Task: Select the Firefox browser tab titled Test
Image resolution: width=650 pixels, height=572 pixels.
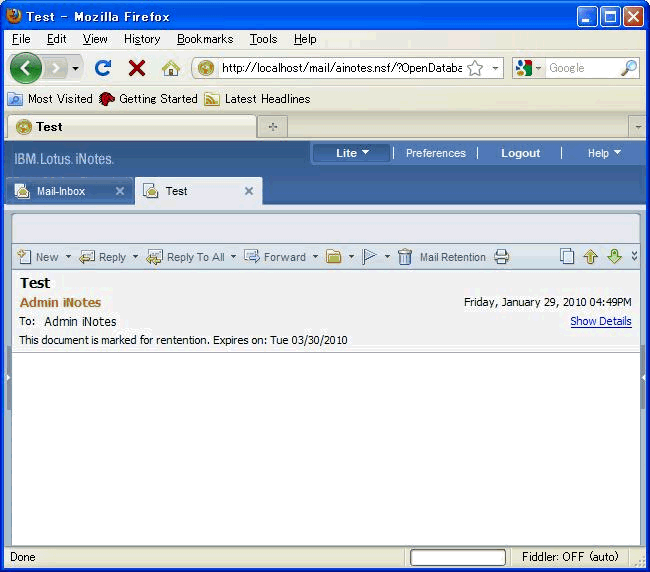Action: click(131, 127)
